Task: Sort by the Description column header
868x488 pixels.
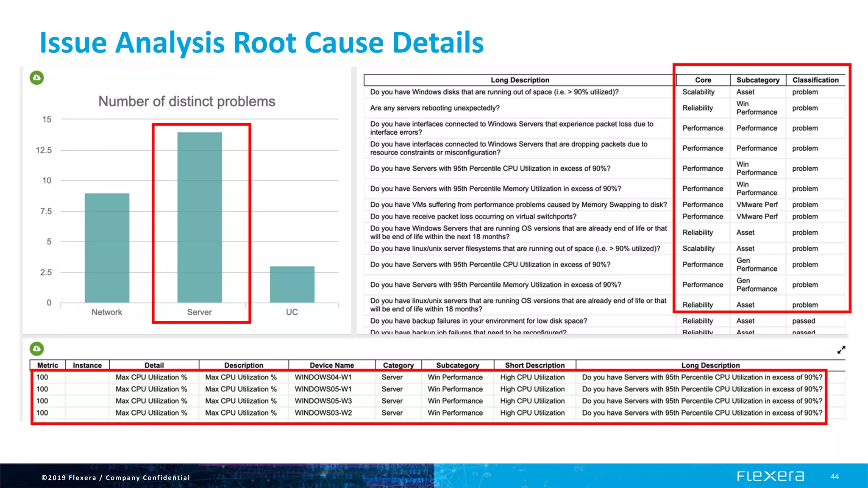Action: (x=244, y=365)
